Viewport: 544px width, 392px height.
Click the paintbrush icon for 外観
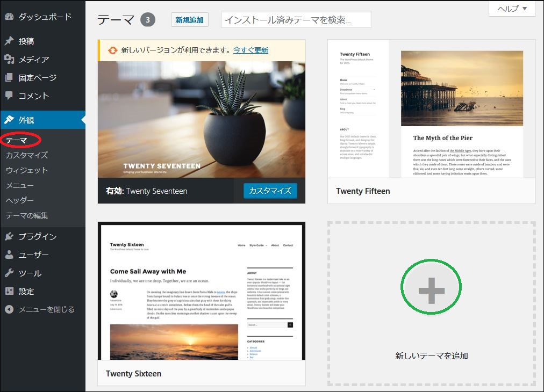pyautogui.click(x=9, y=120)
